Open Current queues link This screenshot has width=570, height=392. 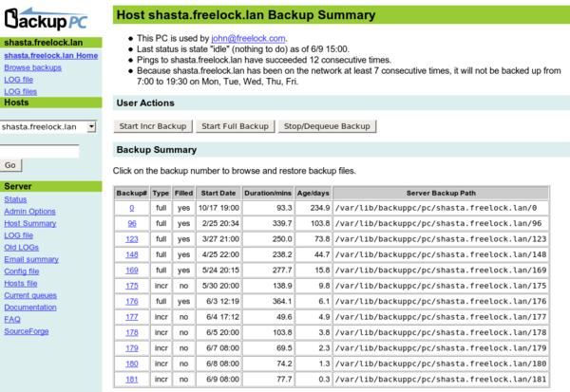(x=30, y=295)
